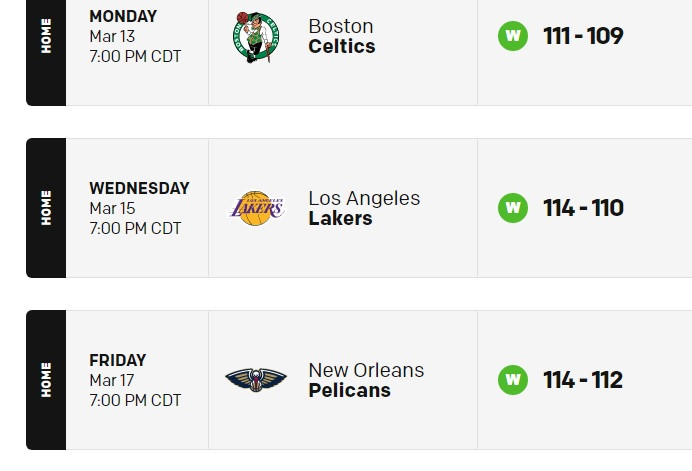
Task: Click the green W badge beside 114 - 112
Action: [x=513, y=380]
